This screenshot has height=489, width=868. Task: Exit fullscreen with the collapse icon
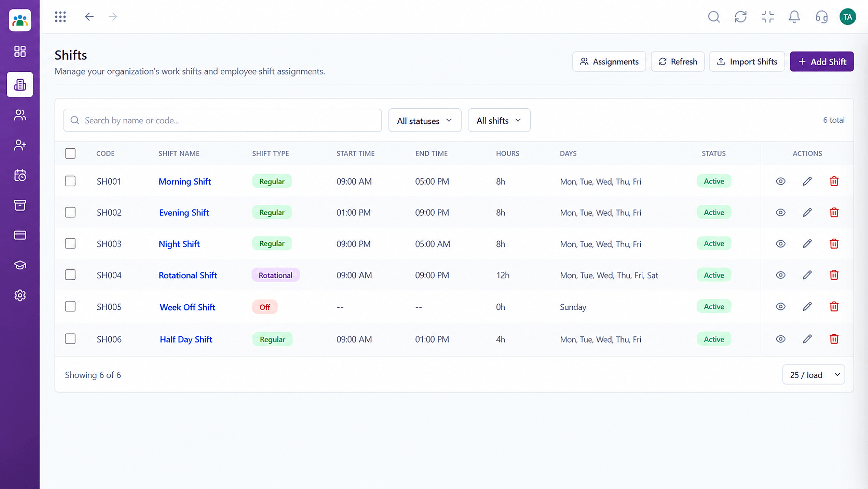(768, 17)
